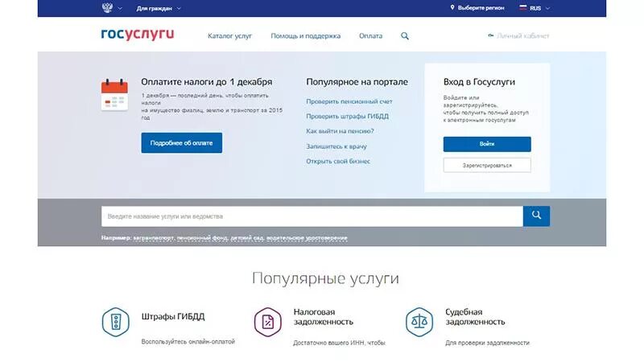The width and height of the screenshot is (644, 362).
Task: Click the location pin icon in top bar
Action: pos(452,7)
